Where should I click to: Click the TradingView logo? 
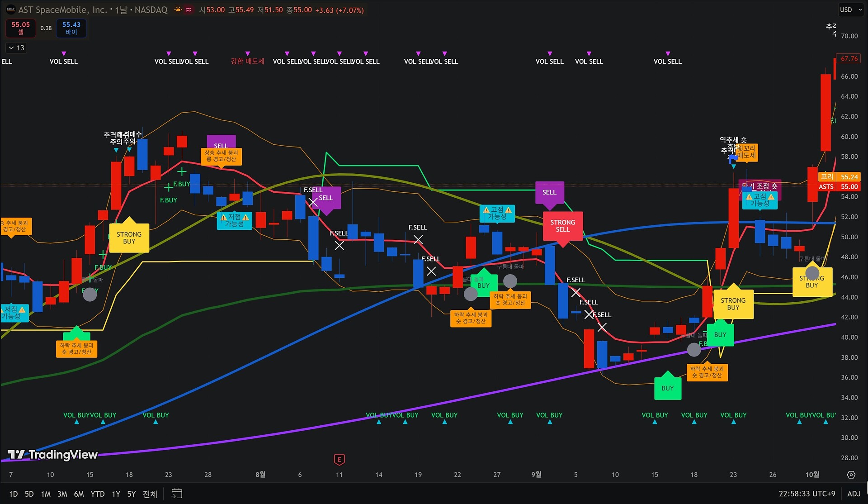[52, 455]
